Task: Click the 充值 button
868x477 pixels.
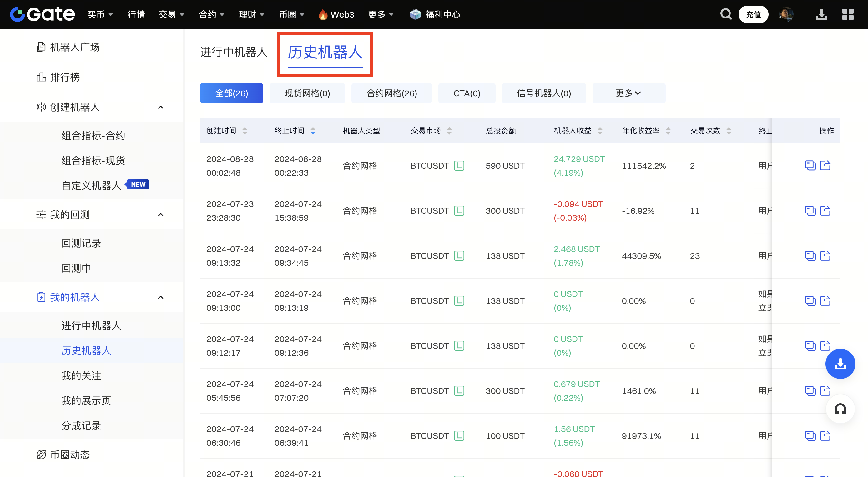Action: [753, 14]
